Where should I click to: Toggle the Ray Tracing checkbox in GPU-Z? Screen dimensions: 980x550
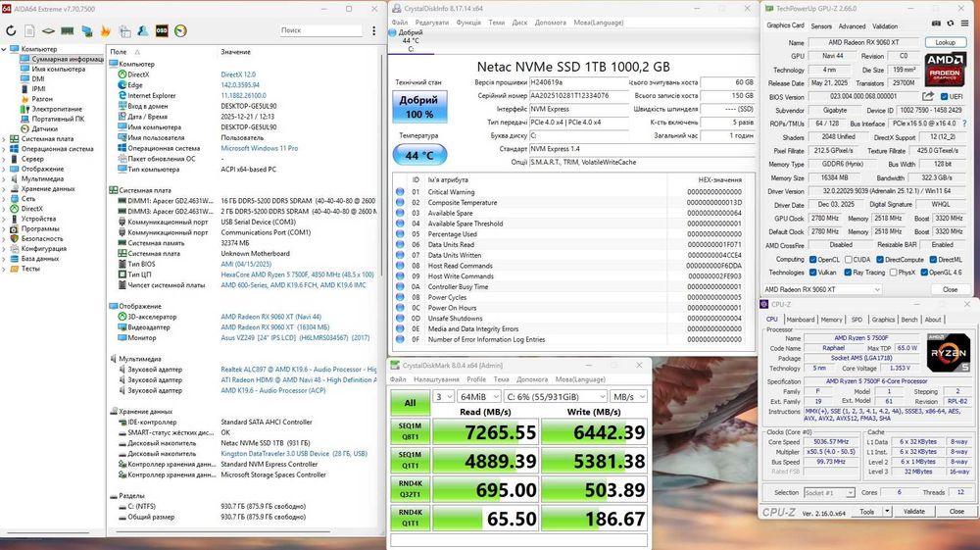point(848,273)
